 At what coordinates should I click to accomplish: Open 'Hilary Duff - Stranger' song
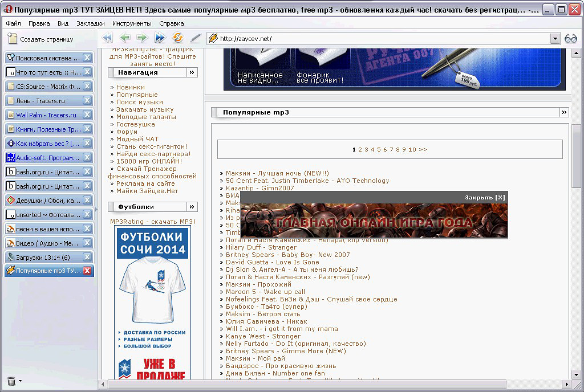(261, 247)
